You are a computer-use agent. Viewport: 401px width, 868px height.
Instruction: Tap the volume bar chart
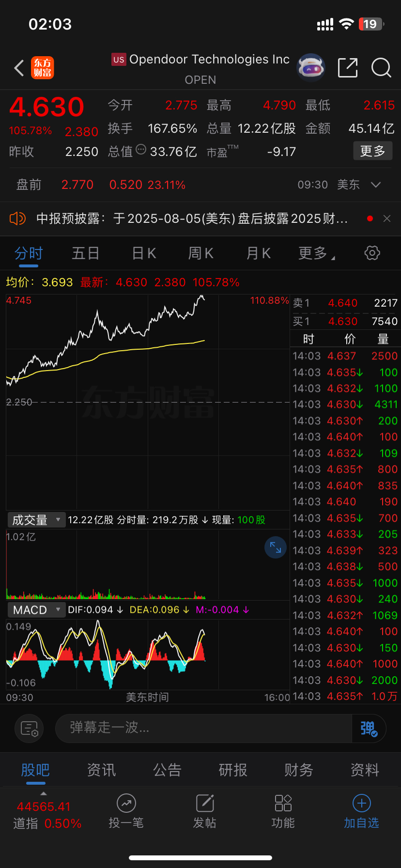coord(148,564)
